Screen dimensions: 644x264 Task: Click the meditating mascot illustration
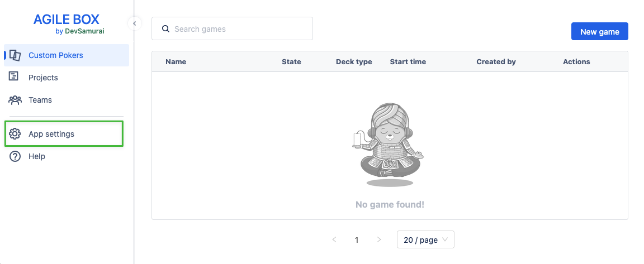[x=390, y=144]
